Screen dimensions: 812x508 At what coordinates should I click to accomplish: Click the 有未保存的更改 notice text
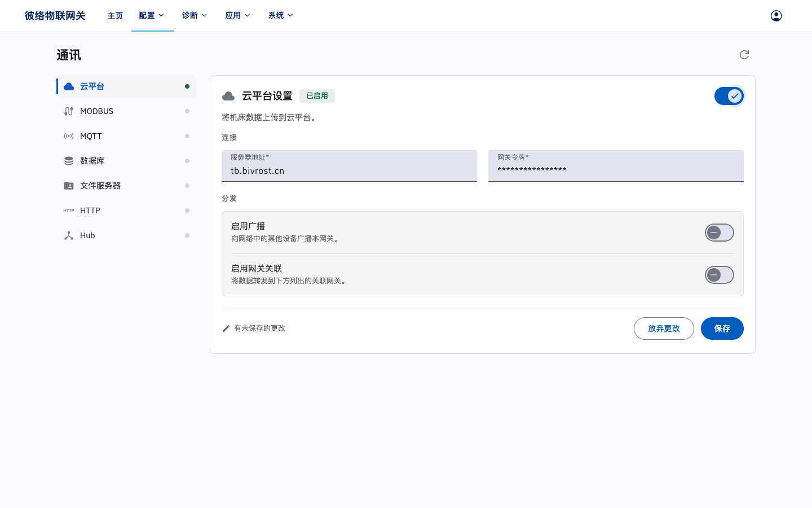[x=260, y=329]
